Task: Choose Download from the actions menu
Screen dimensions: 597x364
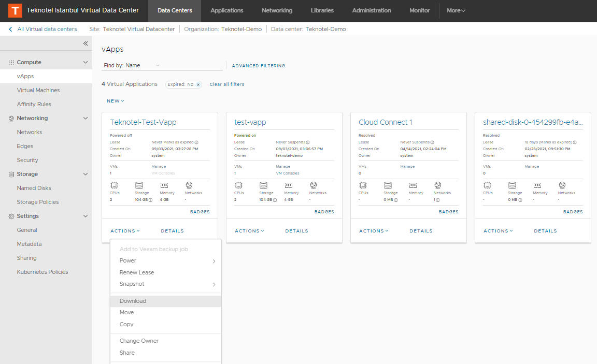Action: click(x=166, y=301)
